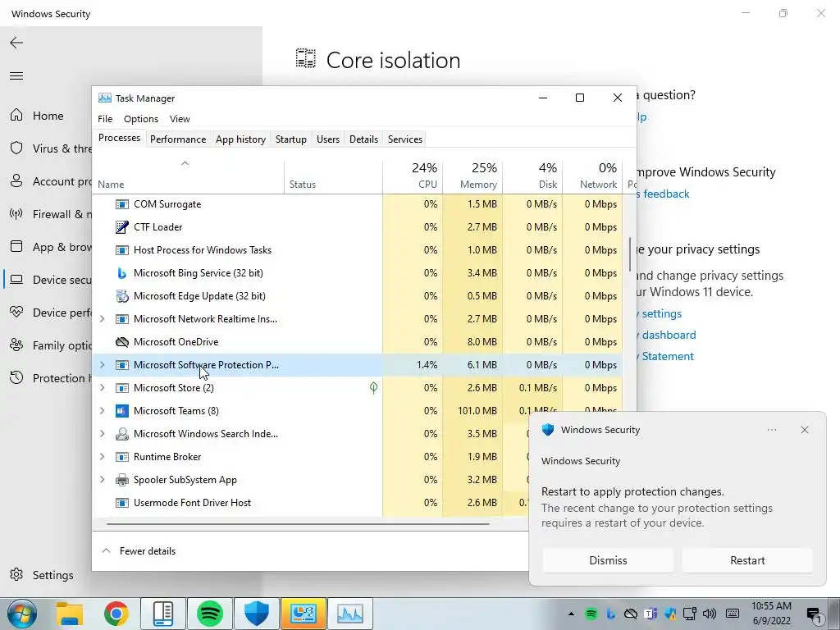Dismiss the Windows Security notification
The image size is (840, 630).
608,560
